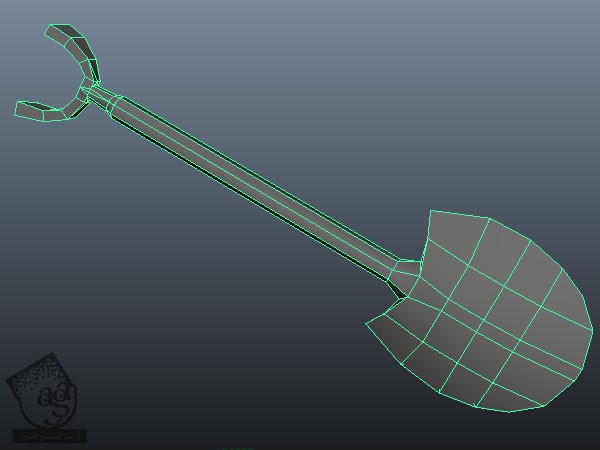Select the dark underside face beside the blade socket
This screenshot has width=600, height=450.
[397, 290]
